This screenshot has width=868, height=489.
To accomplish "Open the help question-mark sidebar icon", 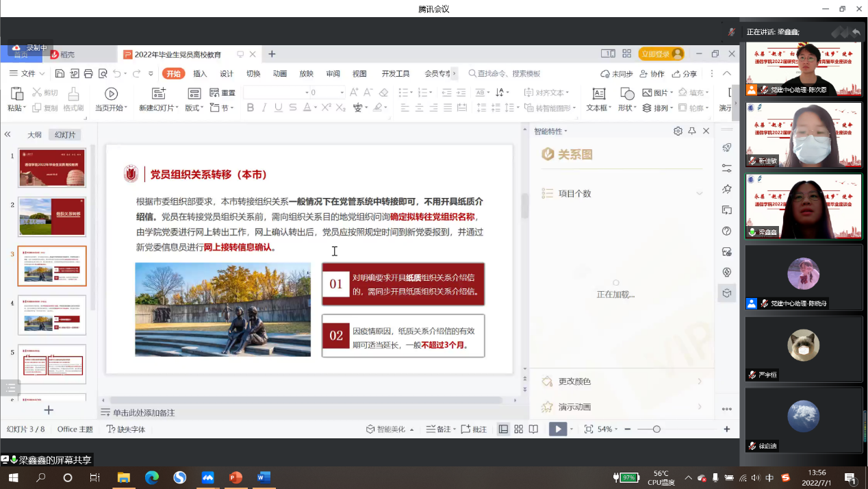I will [x=727, y=231].
